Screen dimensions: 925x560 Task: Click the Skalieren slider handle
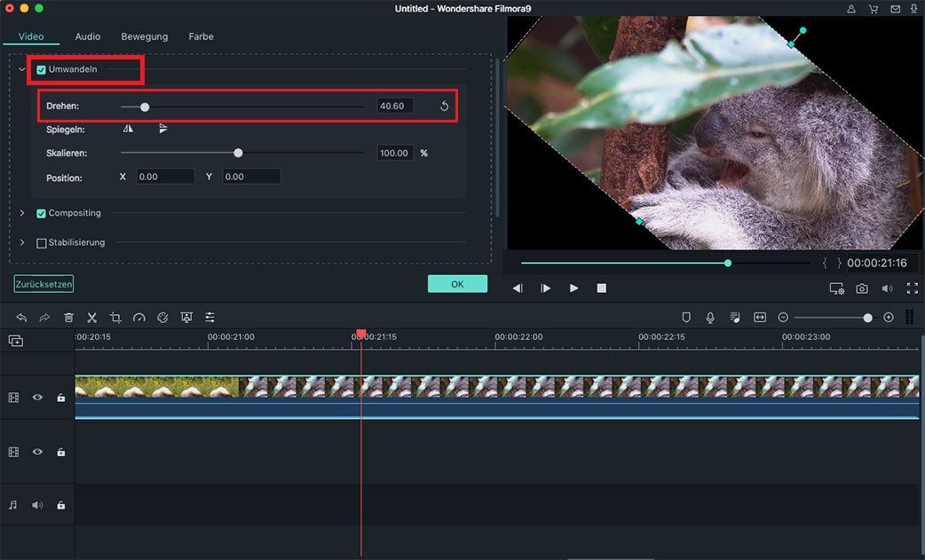(x=238, y=153)
